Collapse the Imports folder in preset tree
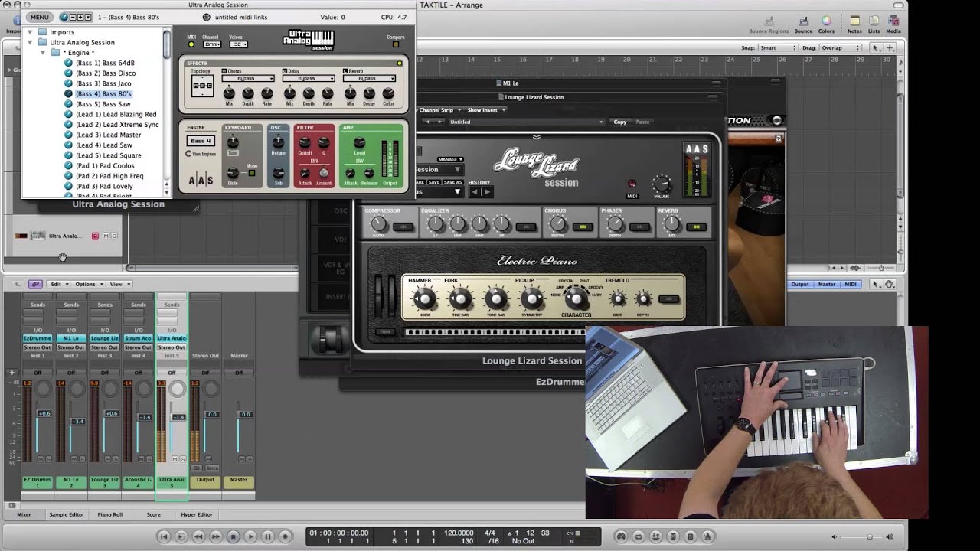The width and height of the screenshot is (980, 551). click(31, 32)
